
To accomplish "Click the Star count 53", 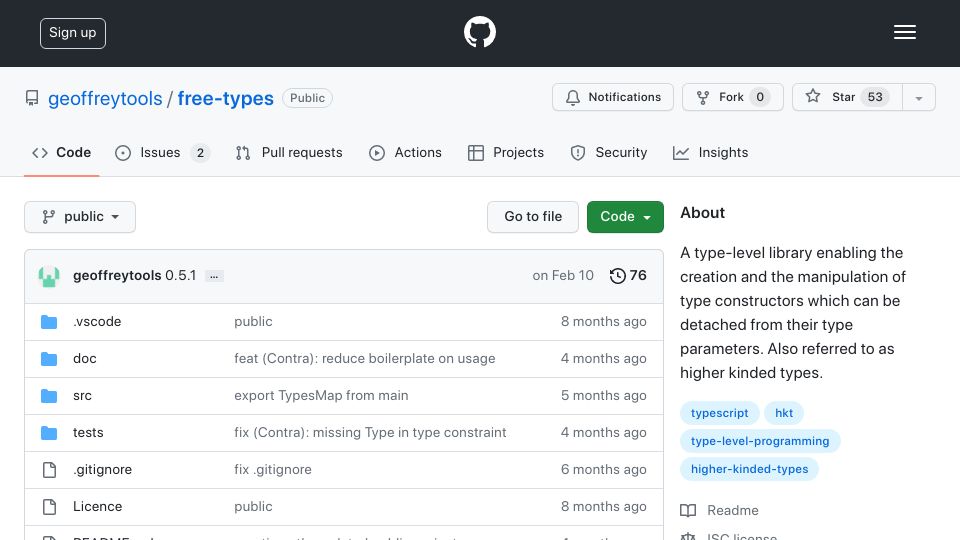I will tap(875, 97).
